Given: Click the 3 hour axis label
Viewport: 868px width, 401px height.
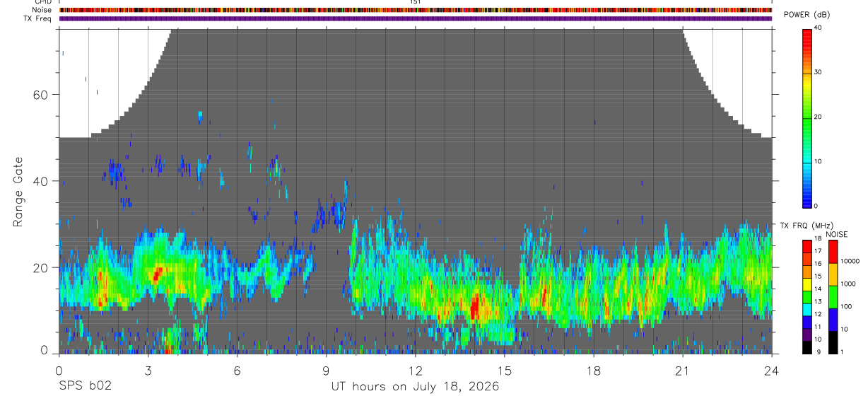Looking at the screenshot, I should click(148, 369).
